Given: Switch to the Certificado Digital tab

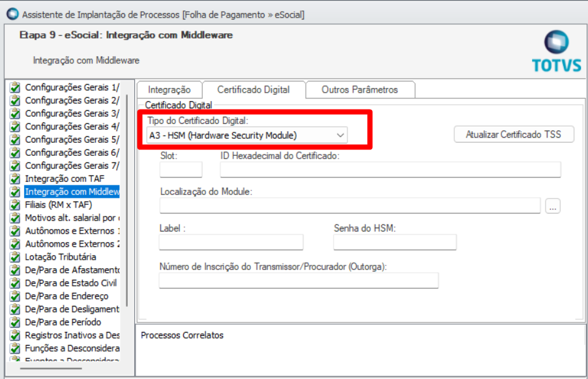Looking at the screenshot, I should (x=254, y=89).
